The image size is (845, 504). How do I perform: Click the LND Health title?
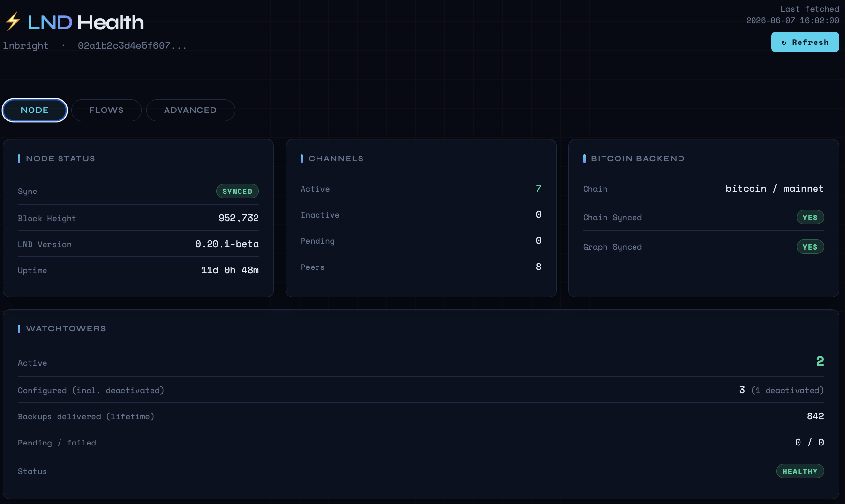tap(86, 22)
